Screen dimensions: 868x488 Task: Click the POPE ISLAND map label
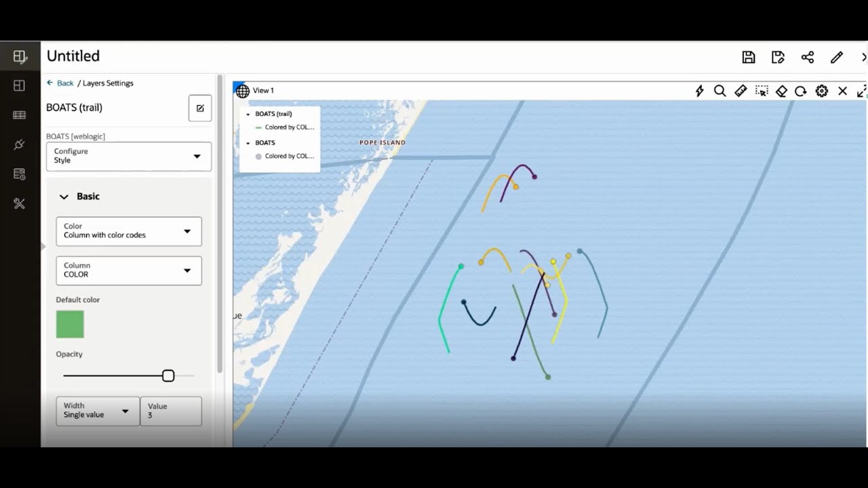coord(382,143)
